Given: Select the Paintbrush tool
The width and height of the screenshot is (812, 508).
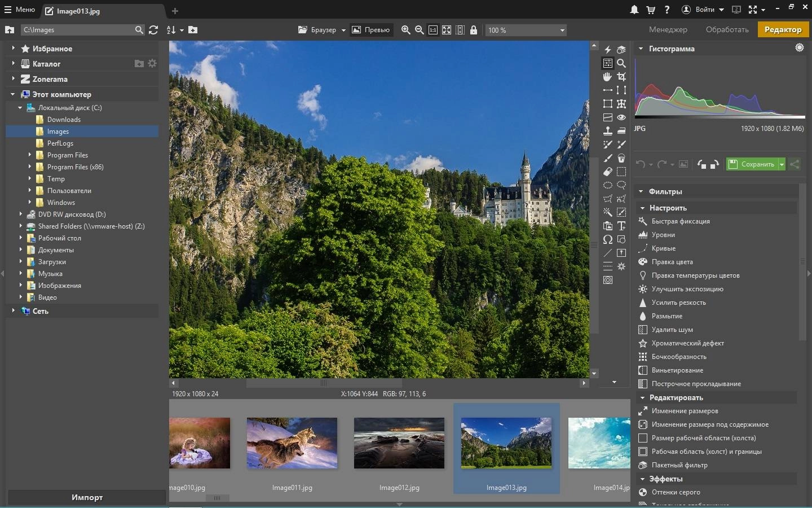Looking at the screenshot, I should tap(608, 158).
